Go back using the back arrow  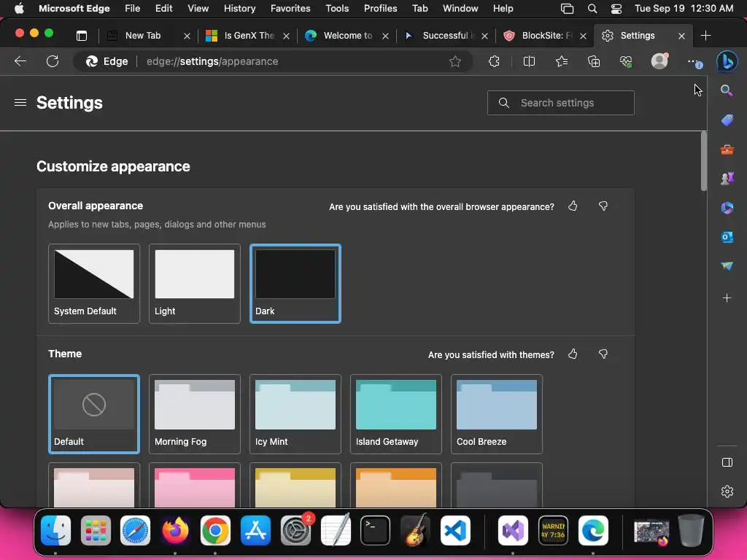(x=20, y=61)
